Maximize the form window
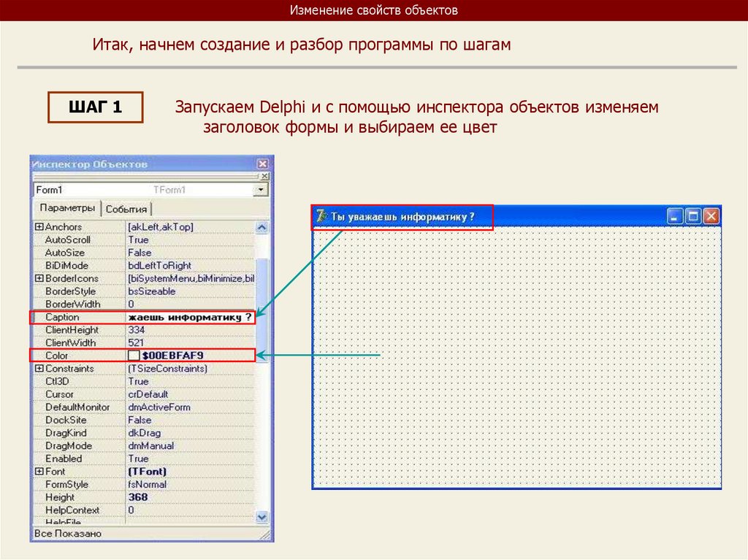The height and width of the screenshot is (560, 748). (692, 217)
